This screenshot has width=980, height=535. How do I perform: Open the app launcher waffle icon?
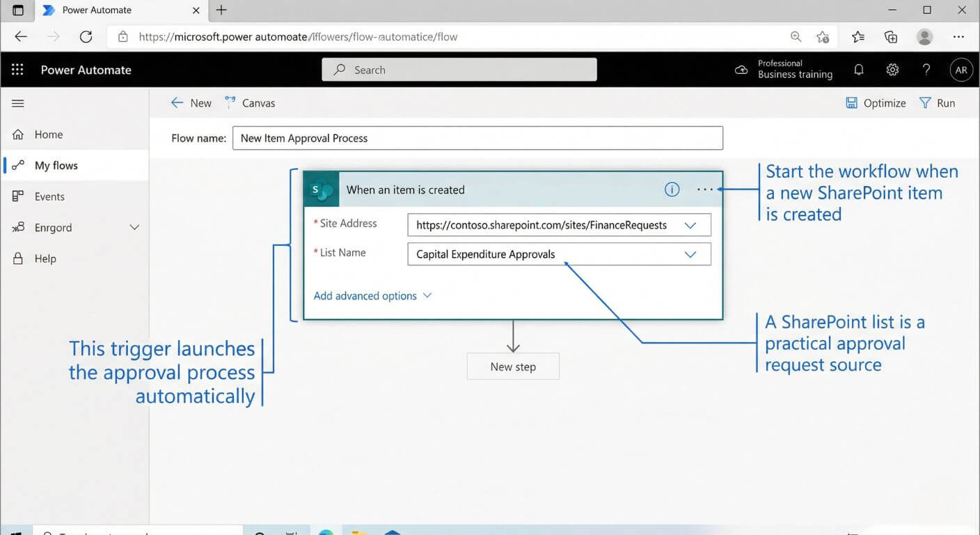pyautogui.click(x=17, y=70)
